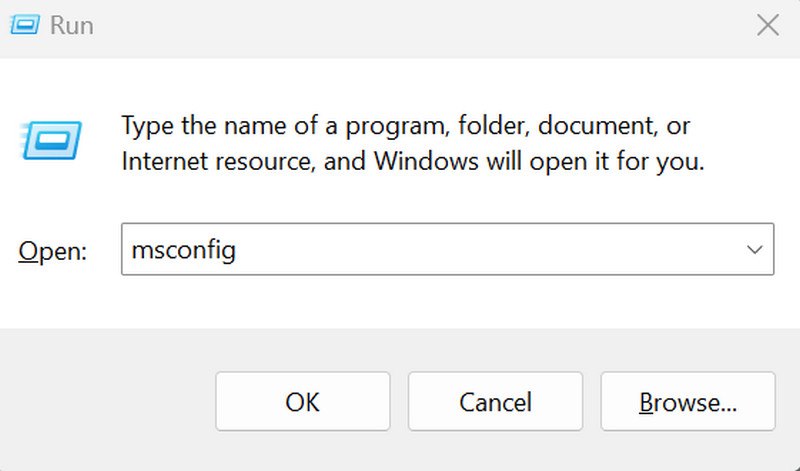Click the gray footer area left of OK
Viewport: 800px width, 471px height.
[110, 402]
